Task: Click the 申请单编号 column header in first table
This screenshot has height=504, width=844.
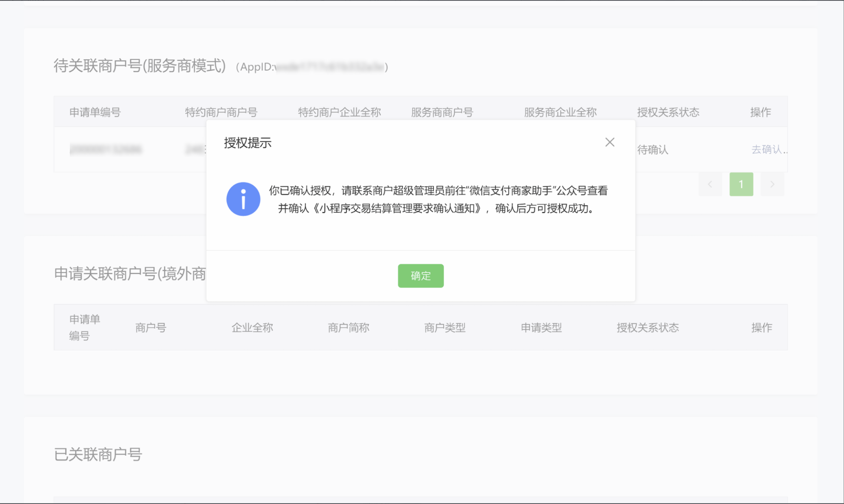Action: (95, 112)
